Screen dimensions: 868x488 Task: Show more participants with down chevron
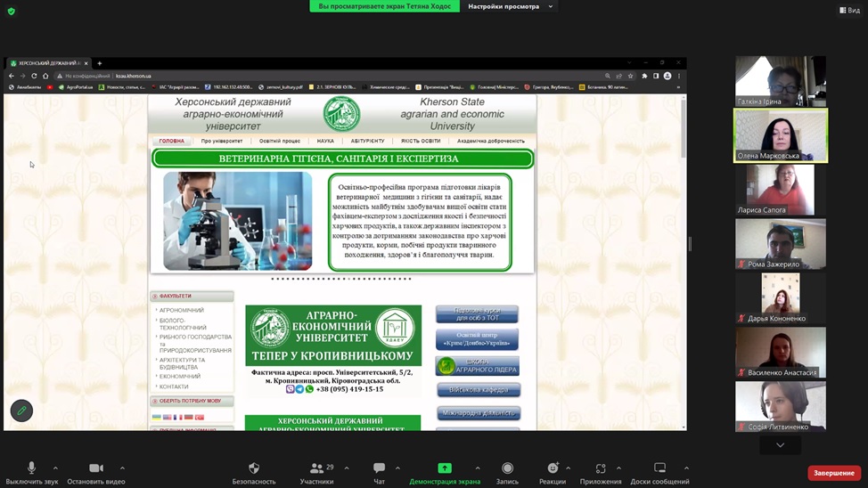coord(780,445)
